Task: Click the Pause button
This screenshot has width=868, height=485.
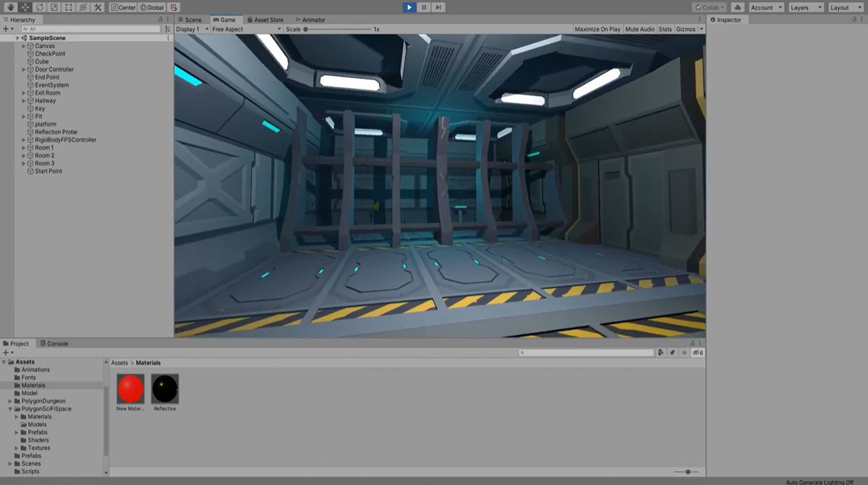Action: click(x=424, y=7)
